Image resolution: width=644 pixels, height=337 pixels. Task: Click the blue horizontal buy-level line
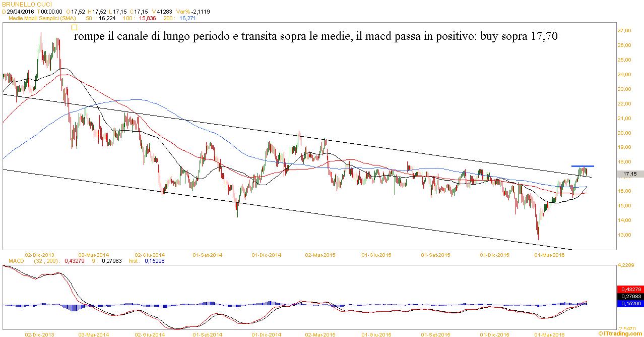pos(583,166)
